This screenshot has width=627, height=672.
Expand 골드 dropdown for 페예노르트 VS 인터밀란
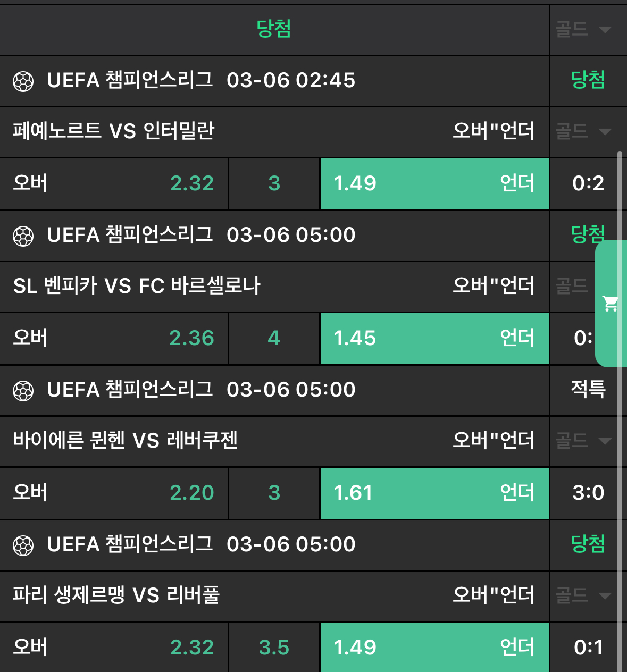(583, 131)
